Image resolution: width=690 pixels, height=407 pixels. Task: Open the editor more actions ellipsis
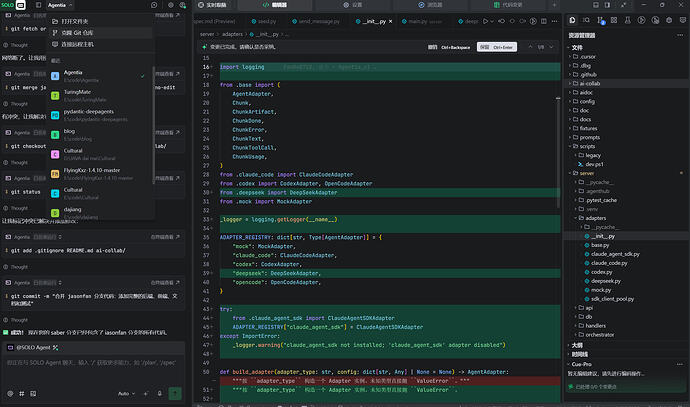point(554,21)
